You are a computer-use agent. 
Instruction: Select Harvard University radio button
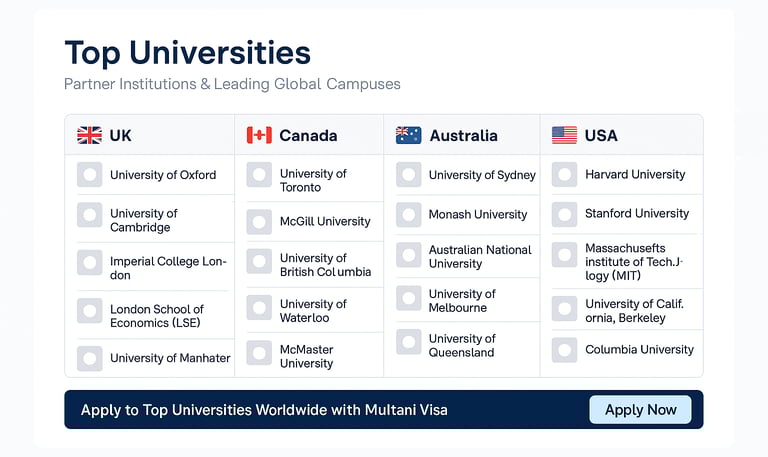[x=564, y=174]
